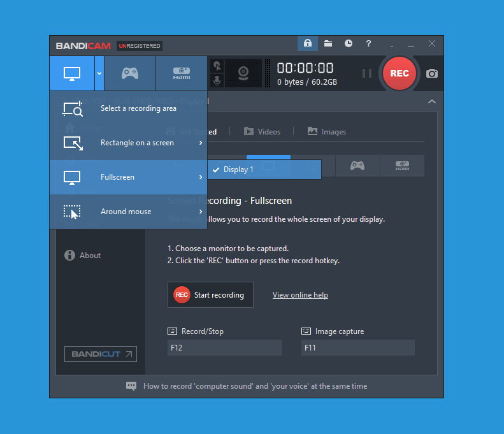Select the Fullscreen menu entry

click(x=128, y=177)
